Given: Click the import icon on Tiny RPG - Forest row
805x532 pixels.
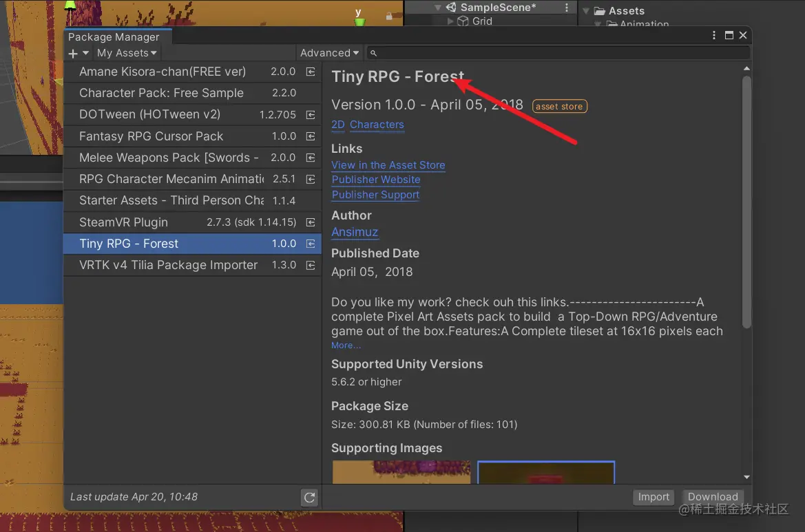Looking at the screenshot, I should pos(311,244).
